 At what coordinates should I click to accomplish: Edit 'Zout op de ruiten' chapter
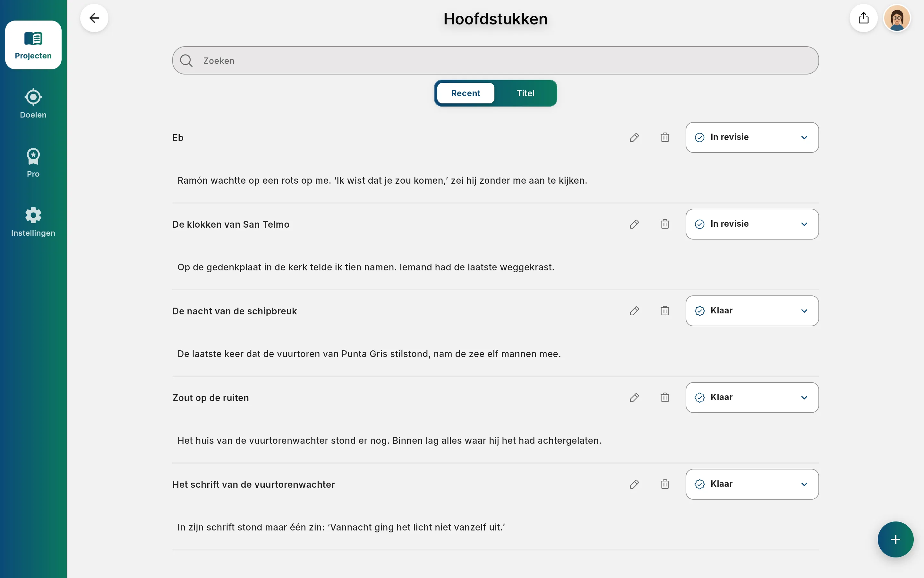[x=635, y=398]
